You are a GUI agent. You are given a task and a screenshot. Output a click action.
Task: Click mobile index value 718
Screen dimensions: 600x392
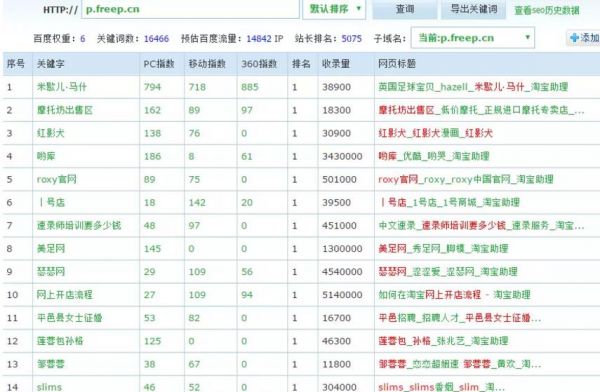[x=197, y=87]
